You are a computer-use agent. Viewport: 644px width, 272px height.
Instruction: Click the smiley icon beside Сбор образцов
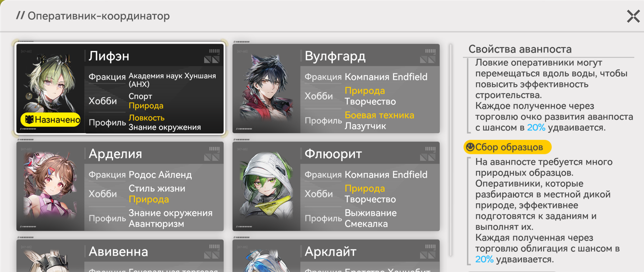coord(470,147)
